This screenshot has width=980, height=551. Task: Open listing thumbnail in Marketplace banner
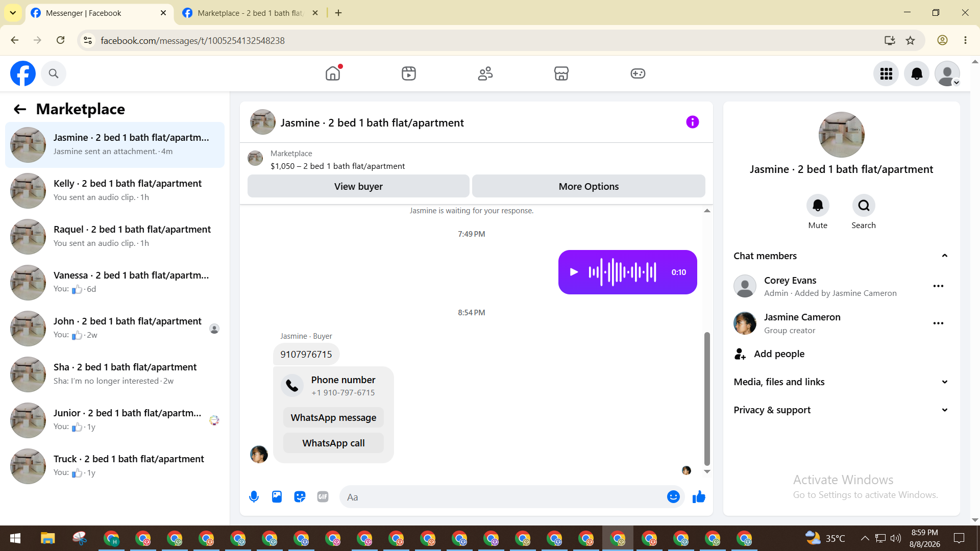[255, 159]
